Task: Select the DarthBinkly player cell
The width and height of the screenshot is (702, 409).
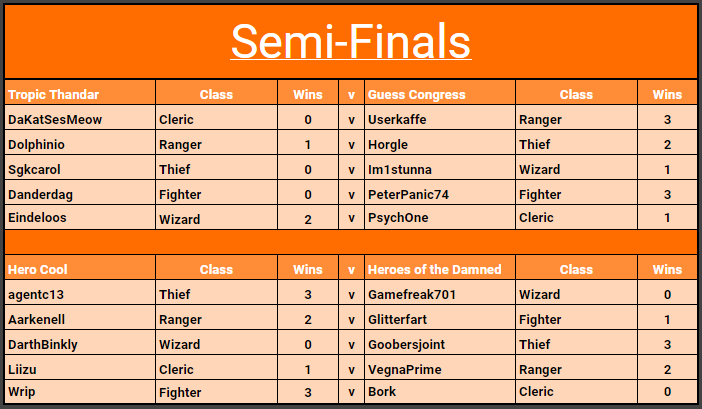Action: (x=80, y=343)
